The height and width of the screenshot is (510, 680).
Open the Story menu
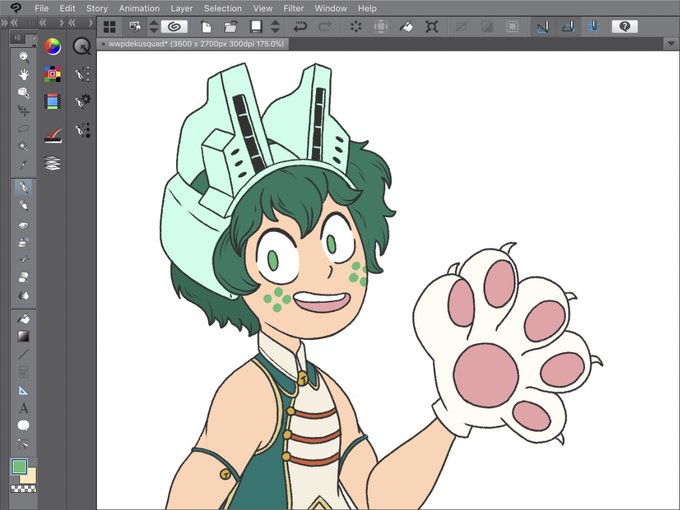[x=97, y=8]
